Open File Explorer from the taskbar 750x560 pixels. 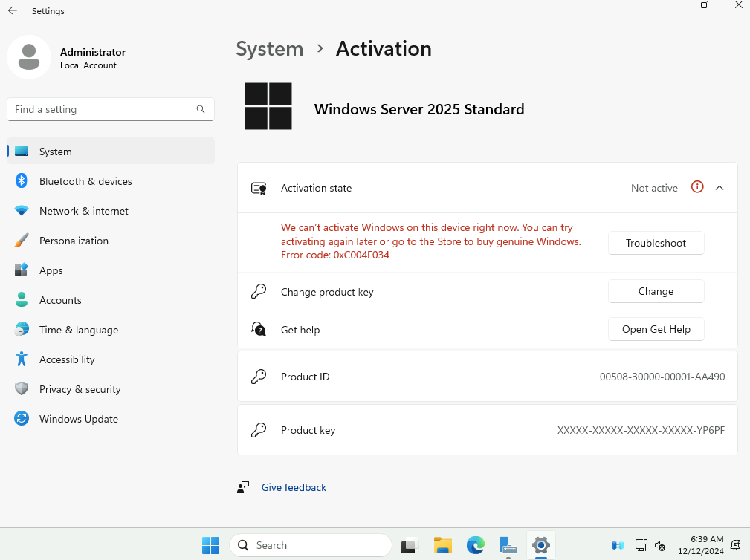443,545
